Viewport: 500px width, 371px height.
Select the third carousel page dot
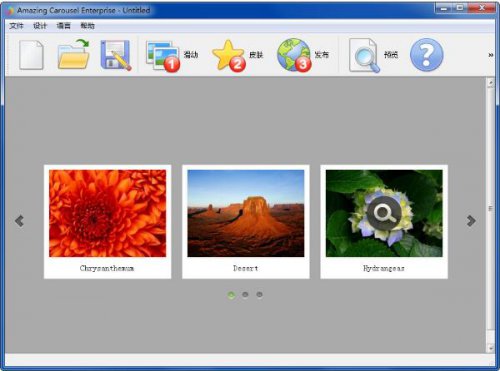tap(259, 295)
